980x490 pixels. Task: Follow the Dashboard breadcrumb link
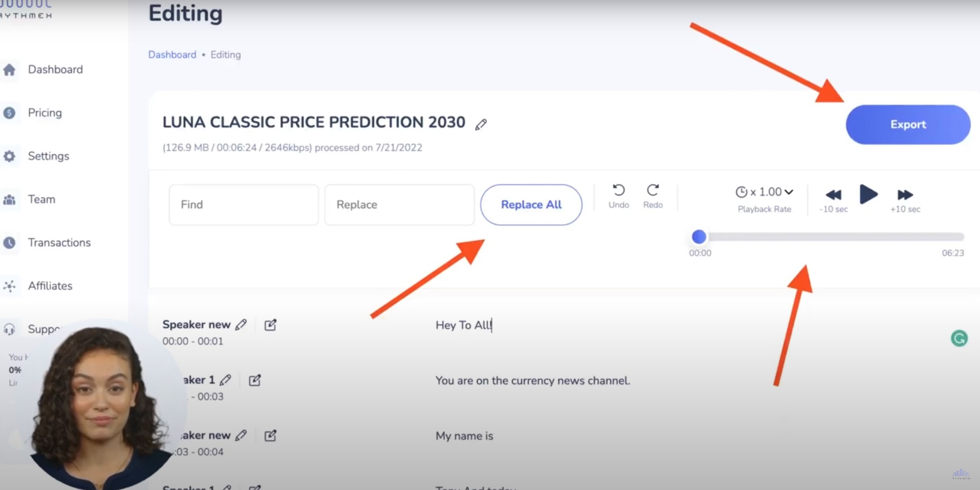tap(172, 54)
